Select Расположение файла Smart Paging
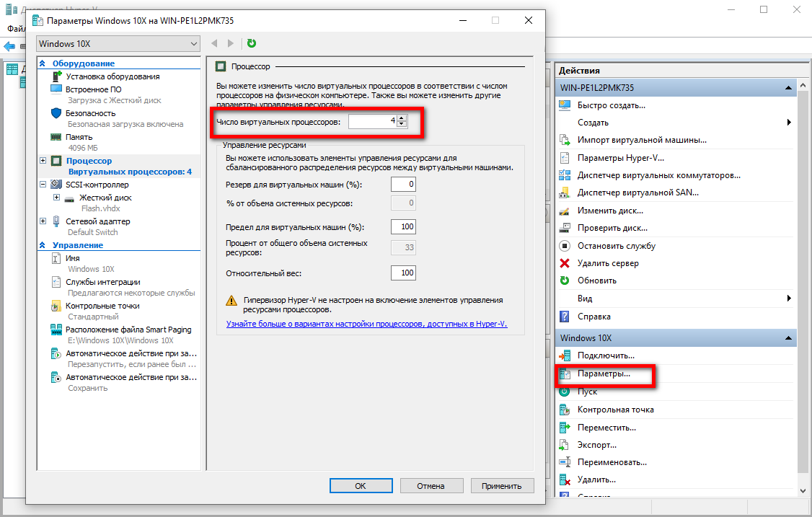 click(128, 330)
